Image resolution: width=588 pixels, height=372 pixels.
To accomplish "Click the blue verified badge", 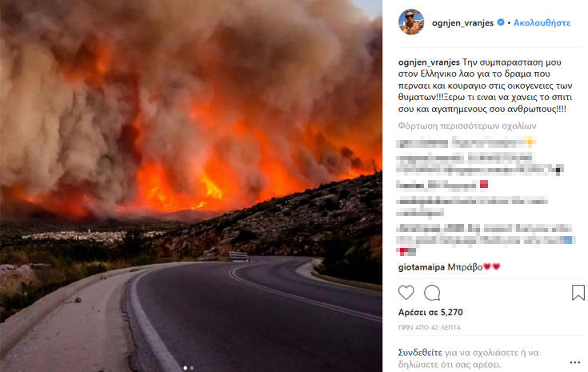I will pos(501,22).
